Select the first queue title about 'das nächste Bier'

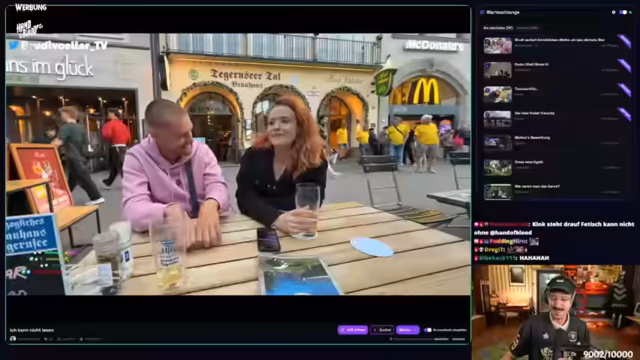click(x=560, y=40)
